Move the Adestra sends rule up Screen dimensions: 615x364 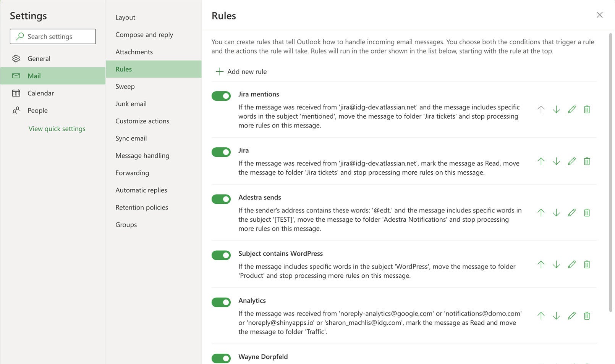pos(541,213)
